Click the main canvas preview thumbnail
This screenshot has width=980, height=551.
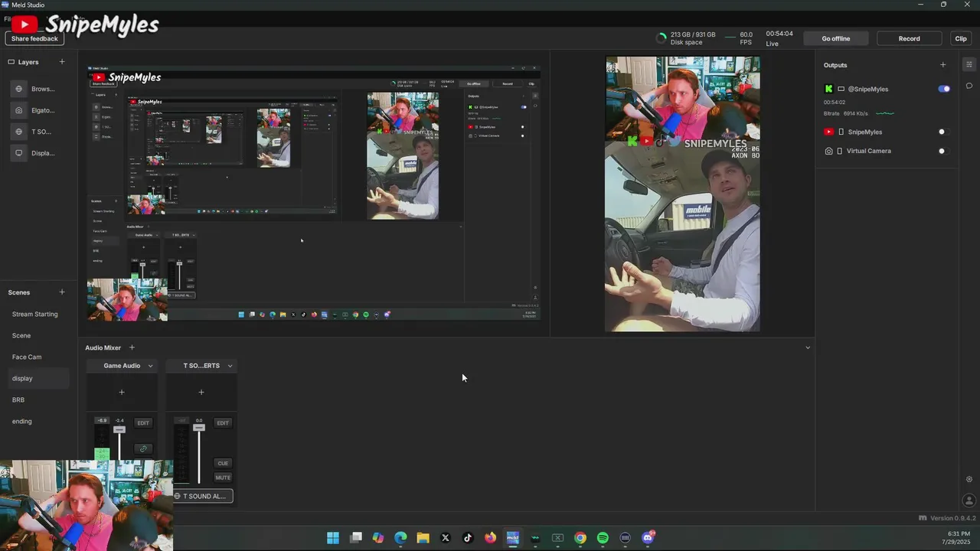coord(314,192)
